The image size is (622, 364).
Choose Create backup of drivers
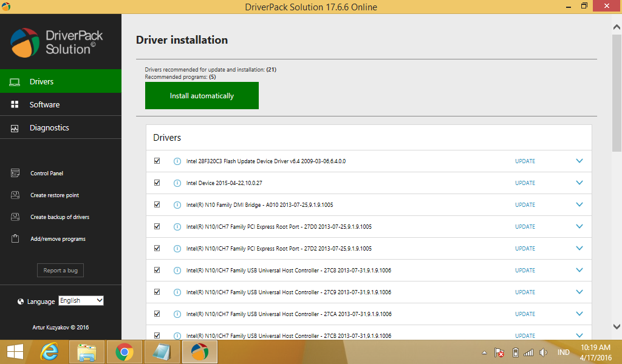click(x=60, y=217)
